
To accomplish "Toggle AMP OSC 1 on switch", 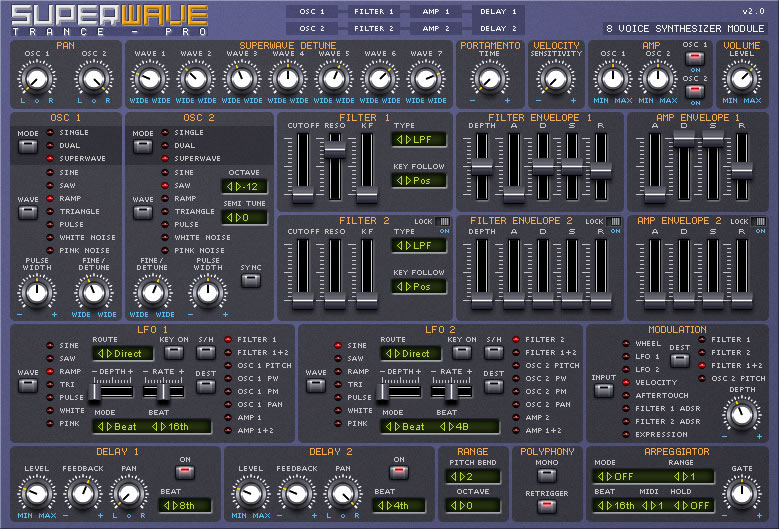I will (x=695, y=58).
